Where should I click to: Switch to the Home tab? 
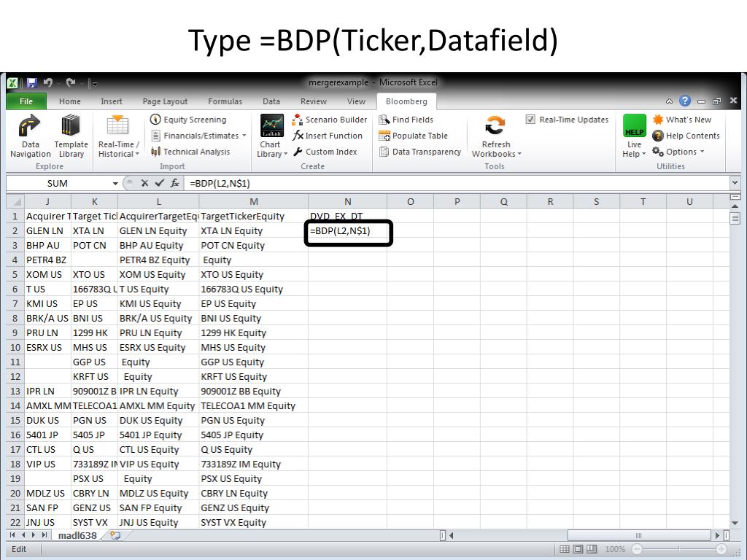(69, 101)
